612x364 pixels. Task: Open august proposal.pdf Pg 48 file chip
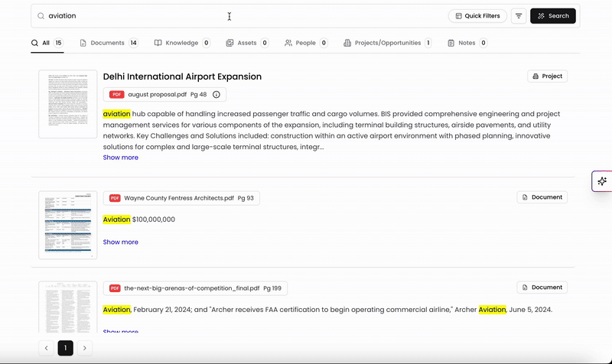[164, 94]
